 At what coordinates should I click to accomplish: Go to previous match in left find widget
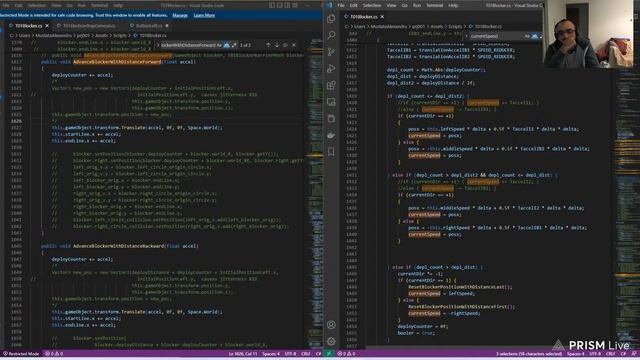268,45
